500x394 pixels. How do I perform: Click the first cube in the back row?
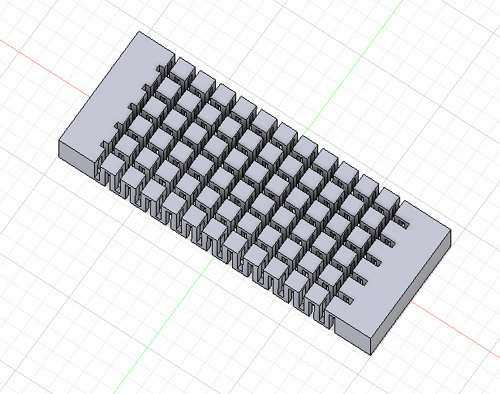pos(182,69)
